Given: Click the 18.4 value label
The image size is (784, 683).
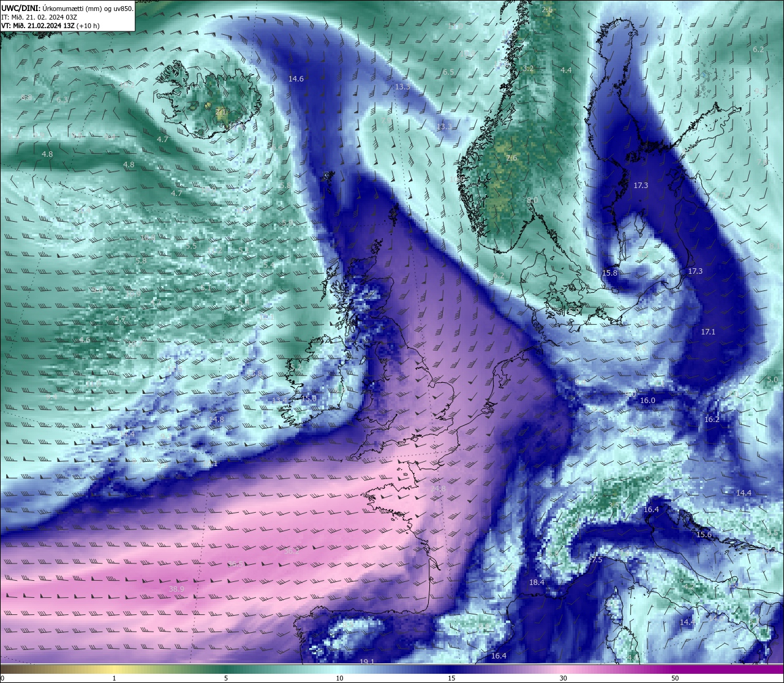Looking at the screenshot, I should coord(537,583).
